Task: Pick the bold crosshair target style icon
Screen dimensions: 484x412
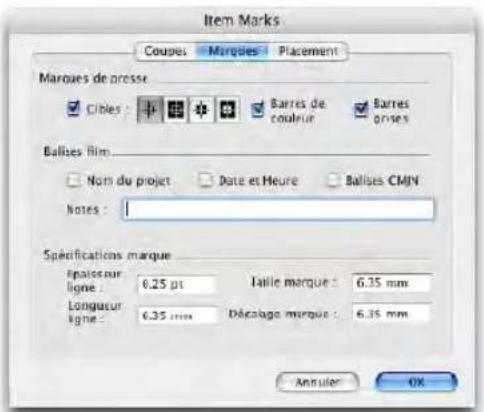Action: (202, 109)
